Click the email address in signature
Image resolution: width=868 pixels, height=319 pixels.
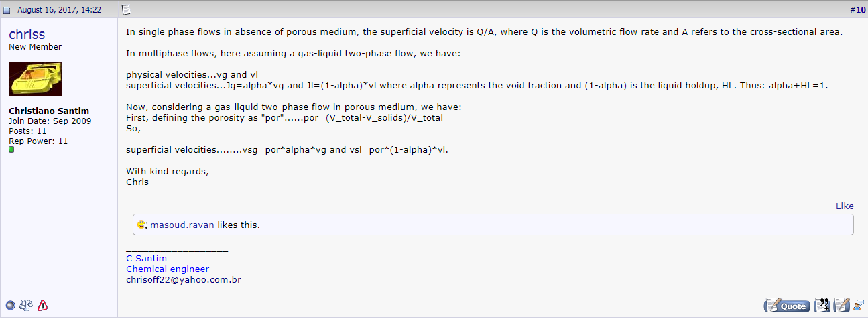183,279
